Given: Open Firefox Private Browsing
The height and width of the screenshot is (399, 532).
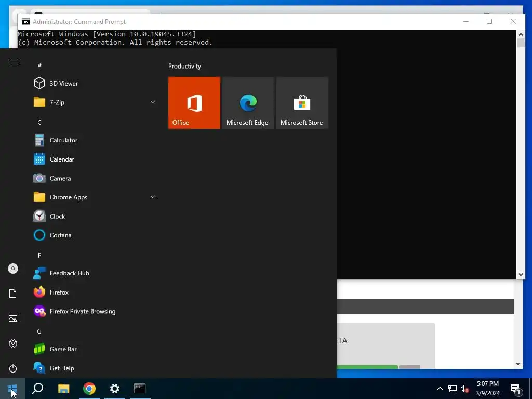Looking at the screenshot, I should pyautogui.click(x=94, y=311).
